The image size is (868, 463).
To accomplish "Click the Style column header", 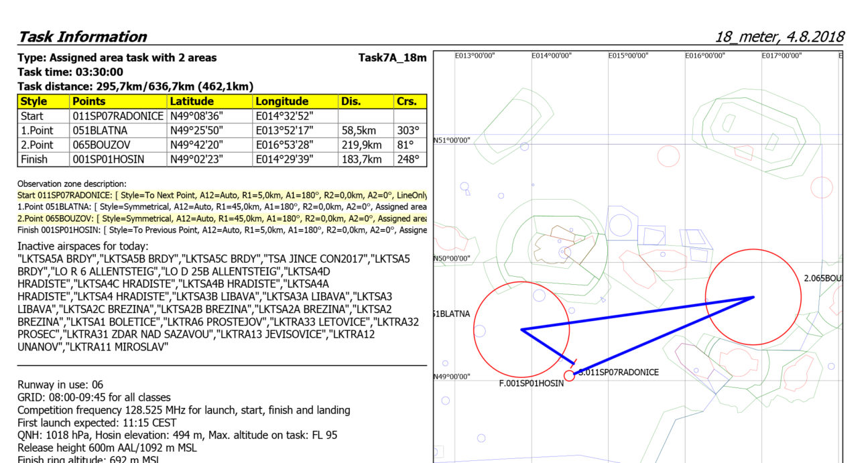I will (34, 102).
